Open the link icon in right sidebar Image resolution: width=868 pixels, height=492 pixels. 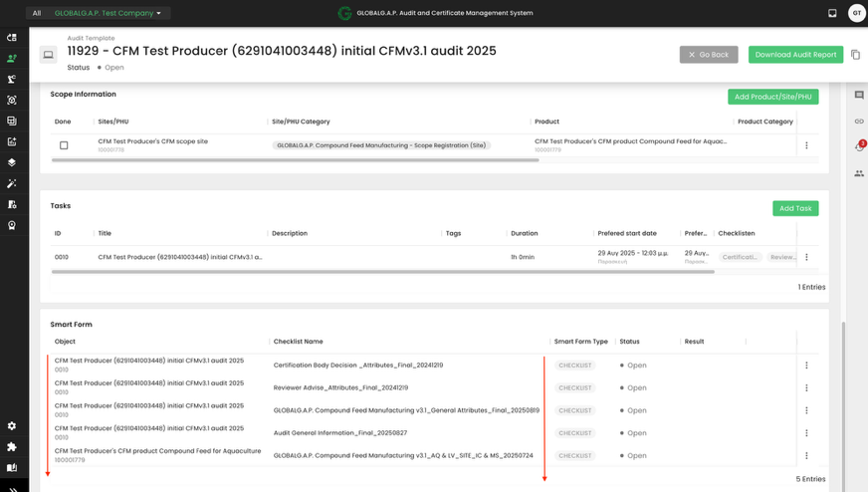pos(859,122)
